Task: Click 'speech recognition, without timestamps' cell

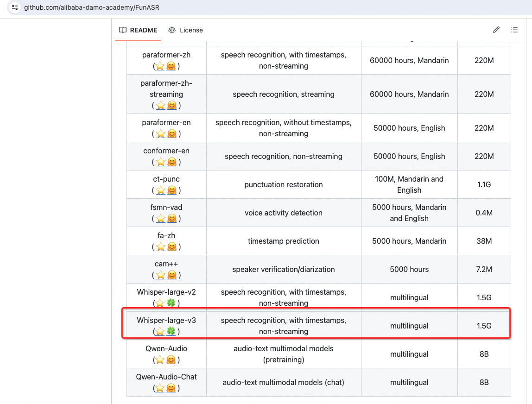Action: click(x=284, y=128)
